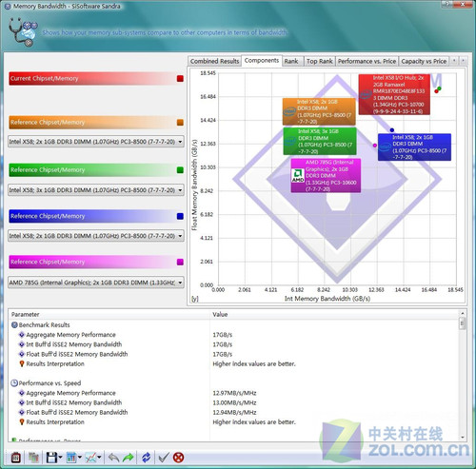The width and height of the screenshot is (476, 469).
Task: Click the results list scrollbar up arrow
Action: pyautogui.click(x=463, y=313)
